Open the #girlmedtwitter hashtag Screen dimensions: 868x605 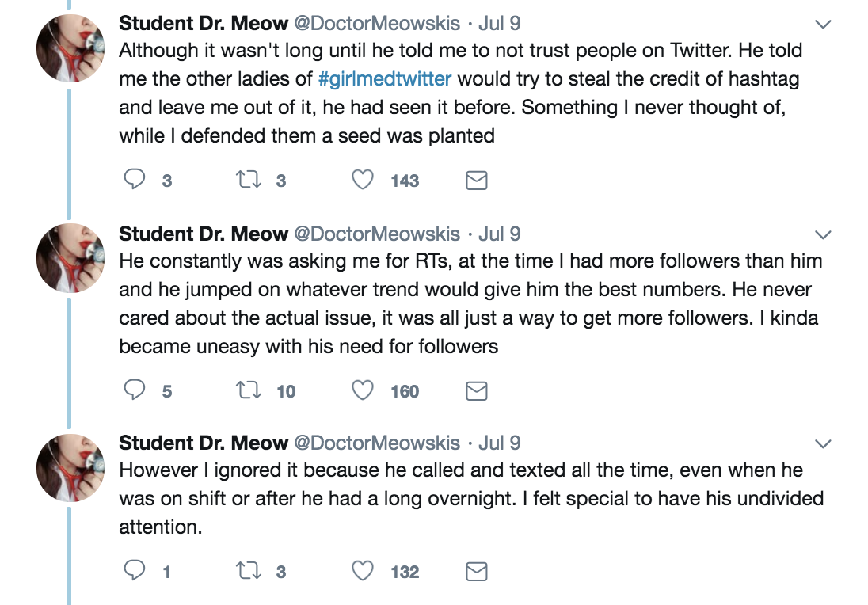coord(384,79)
